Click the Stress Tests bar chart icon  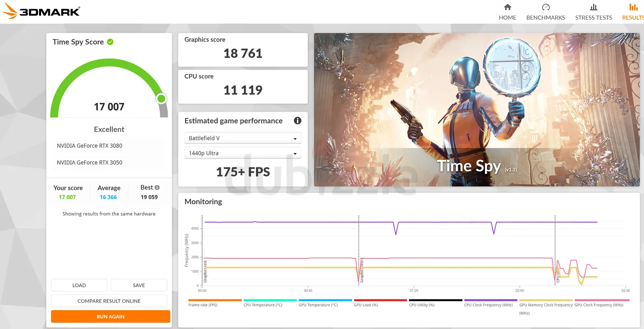593,7
